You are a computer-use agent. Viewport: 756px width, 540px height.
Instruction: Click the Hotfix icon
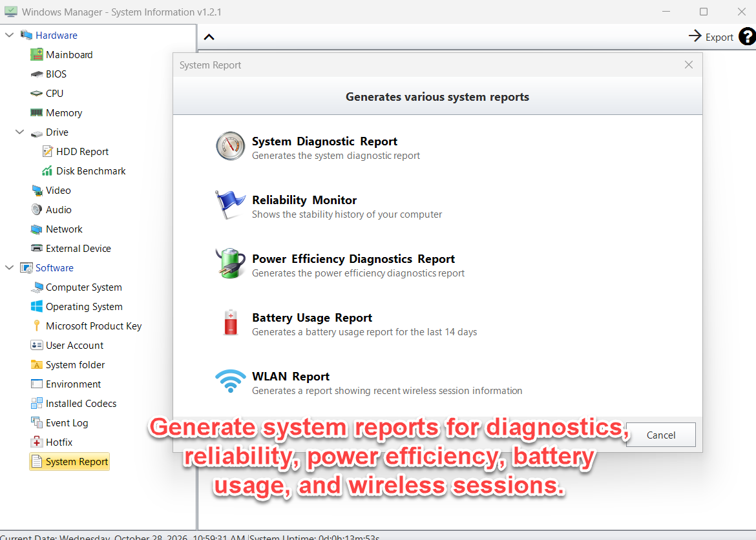[37, 442]
